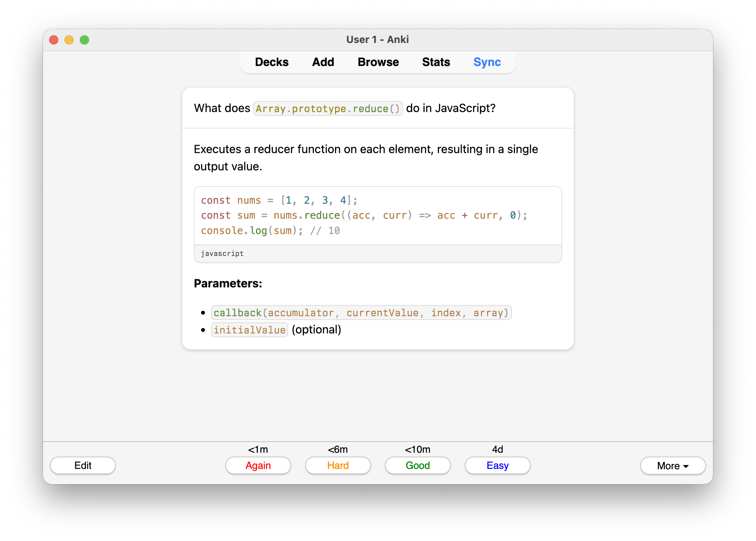Close the Anki window with red button

(x=54, y=40)
